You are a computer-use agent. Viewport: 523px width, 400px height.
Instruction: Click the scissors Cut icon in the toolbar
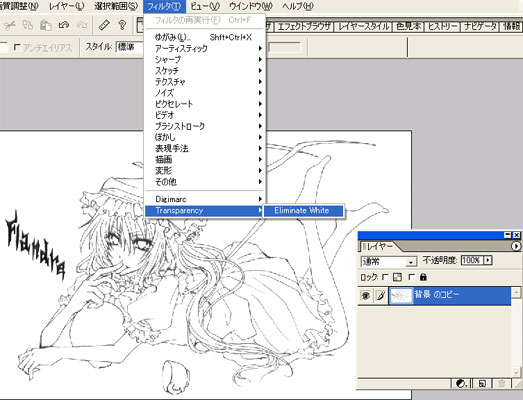coord(9,25)
